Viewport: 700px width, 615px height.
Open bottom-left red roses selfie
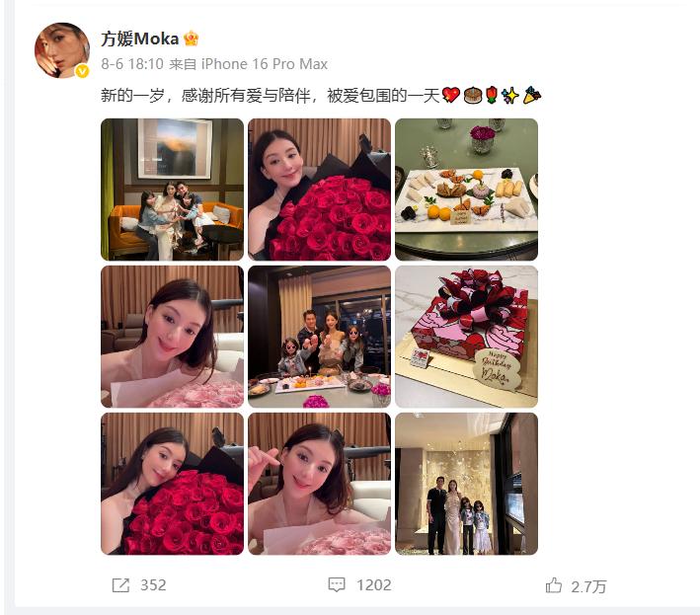[173, 484]
